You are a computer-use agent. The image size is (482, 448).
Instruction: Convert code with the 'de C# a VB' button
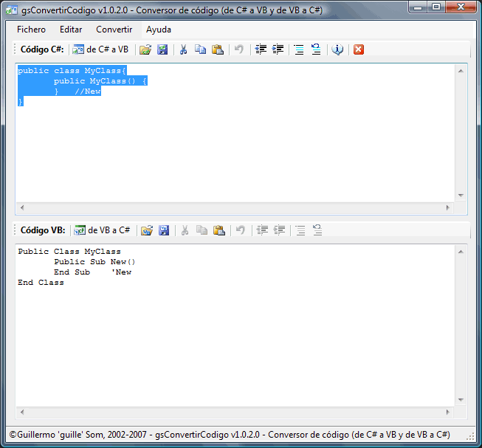pos(100,49)
